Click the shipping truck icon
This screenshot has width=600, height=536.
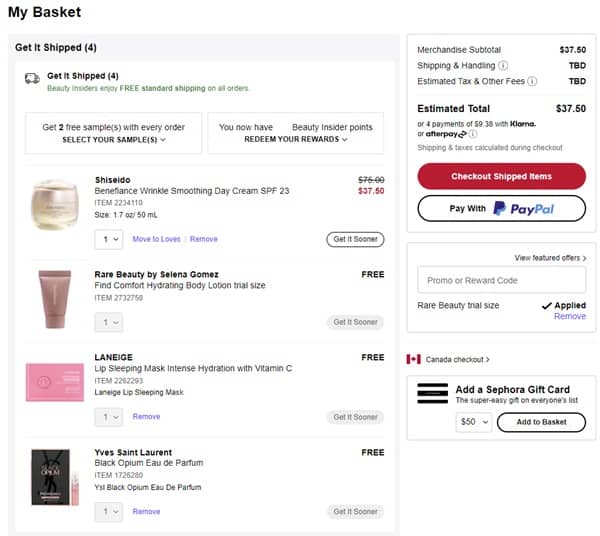(x=32, y=77)
